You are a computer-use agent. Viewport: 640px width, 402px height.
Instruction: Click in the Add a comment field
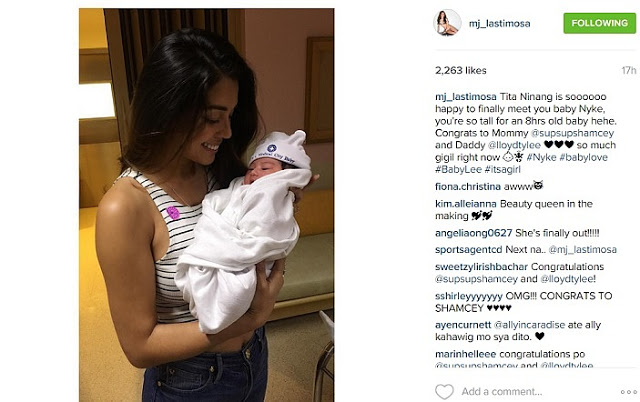click(502, 392)
